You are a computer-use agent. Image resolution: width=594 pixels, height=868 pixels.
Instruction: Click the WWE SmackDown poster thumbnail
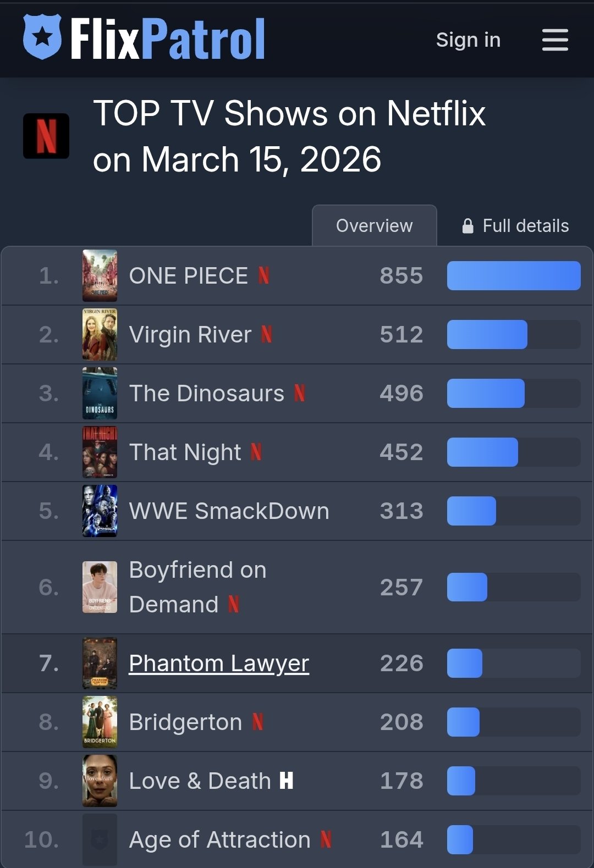tap(100, 511)
